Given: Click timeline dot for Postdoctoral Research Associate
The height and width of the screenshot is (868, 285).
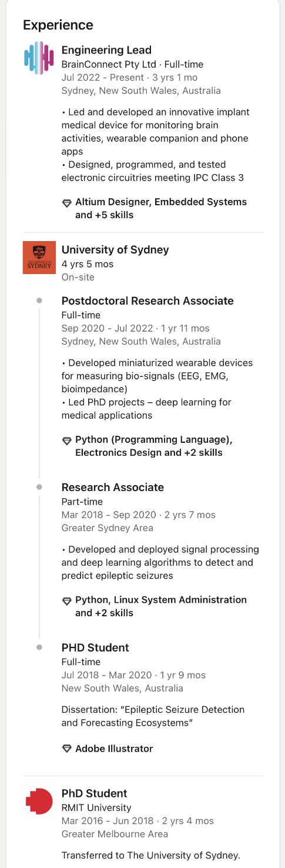Looking at the screenshot, I should [39, 301].
